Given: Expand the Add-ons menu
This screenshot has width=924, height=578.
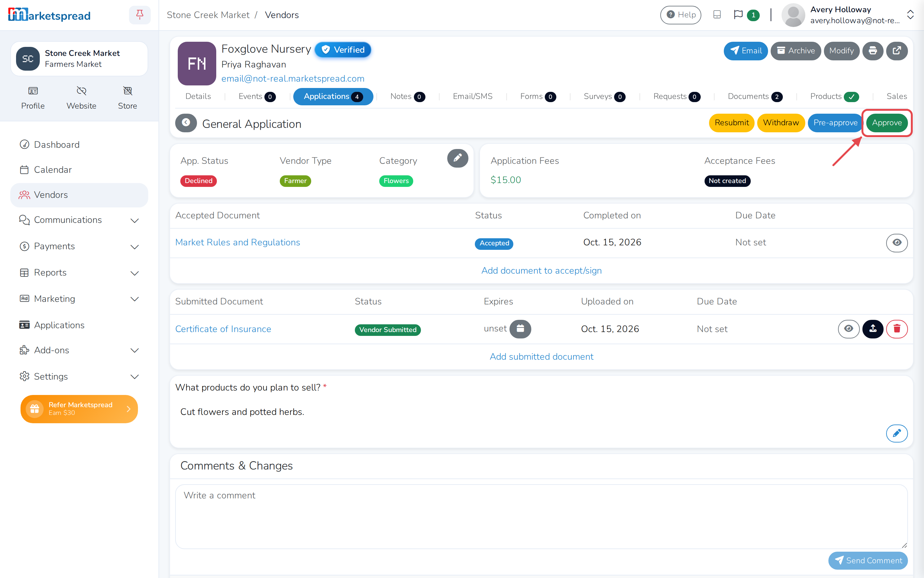Looking at the screenshot, I should [79, 350].
